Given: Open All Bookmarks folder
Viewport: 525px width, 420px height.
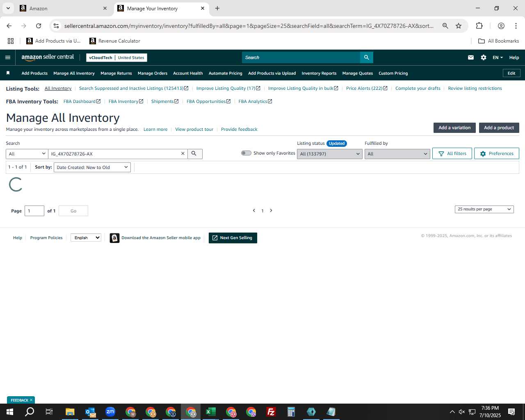Looking at the screenshot, I should tap(499, 41).
